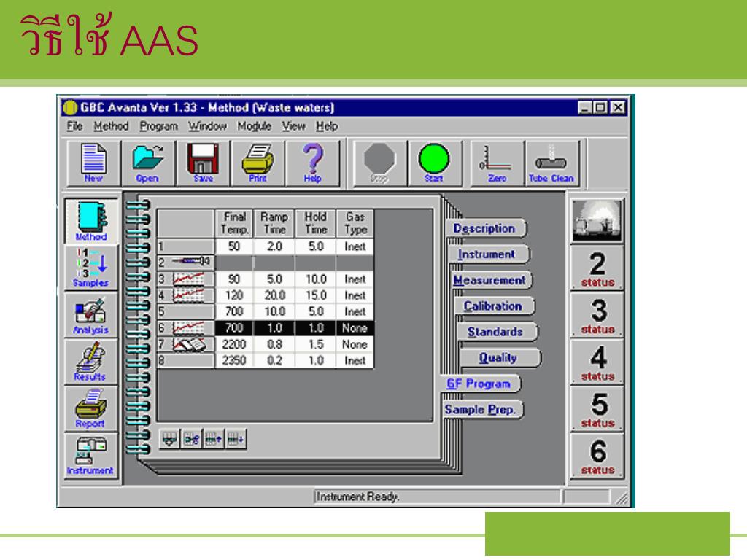Select lamp 6 status button

point(597,456)
